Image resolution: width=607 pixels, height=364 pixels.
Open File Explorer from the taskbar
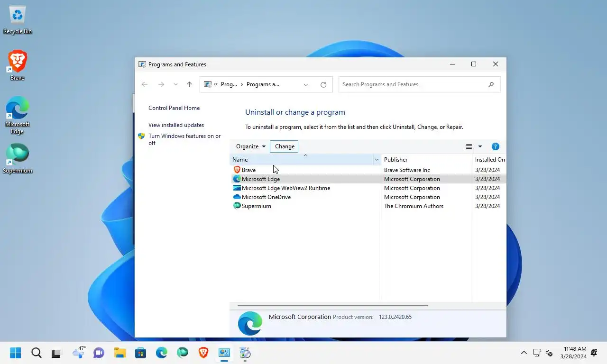pos(120,353)
